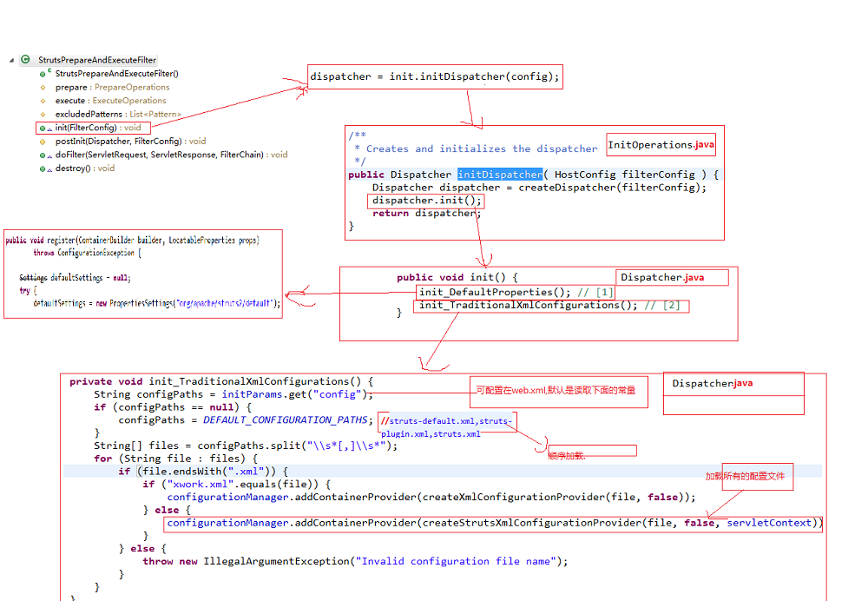The image size is (868, 601).
Task: Click the 'dispatcher.init();' statement
Action: tap(427, 200)
